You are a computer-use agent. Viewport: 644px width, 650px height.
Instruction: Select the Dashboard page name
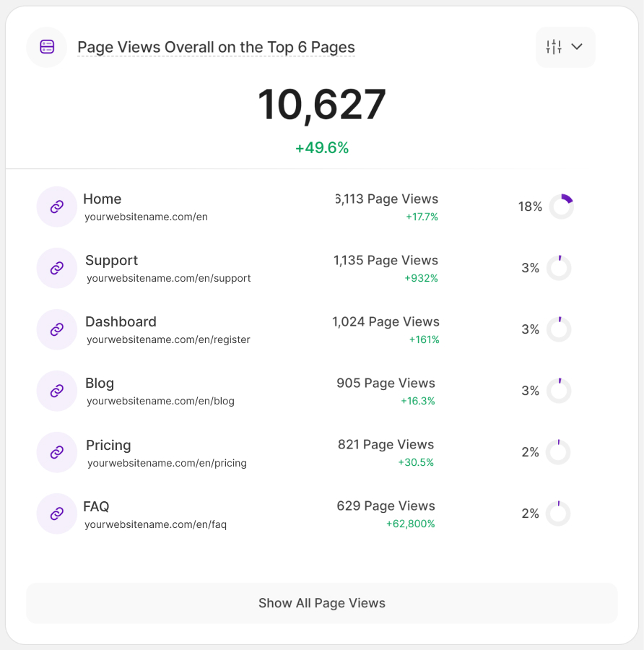coord(121,322)
